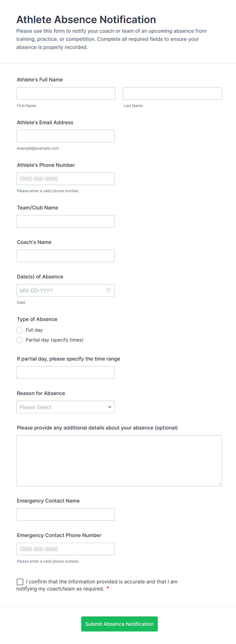This screenshot has width=236, height=644.
Task: Focus the Emergency Contact Phone Number field
Action: tap(65, 549)
